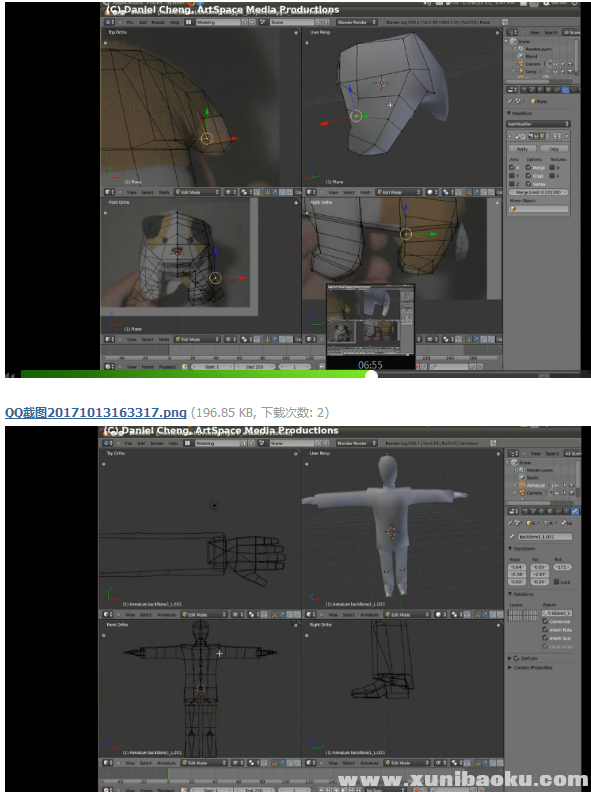Screen dimensions: 591x792
Task: Open Add Modifier dropdown in top screenshot
Action: point(538,124)
